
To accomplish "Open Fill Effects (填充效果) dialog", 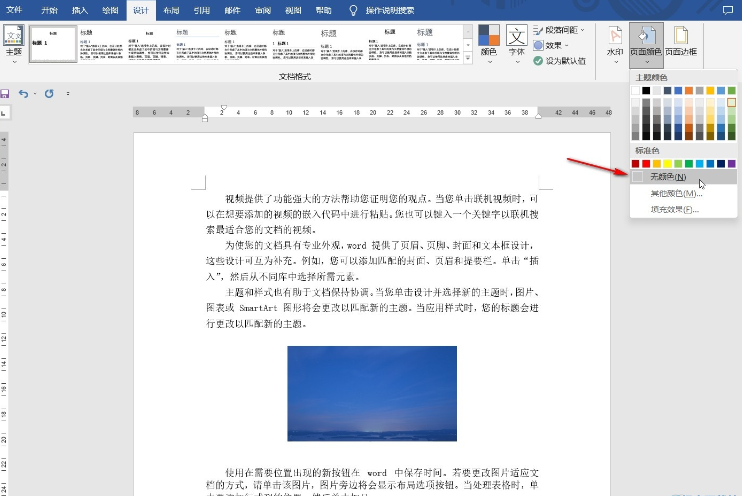I will point(683,209).
